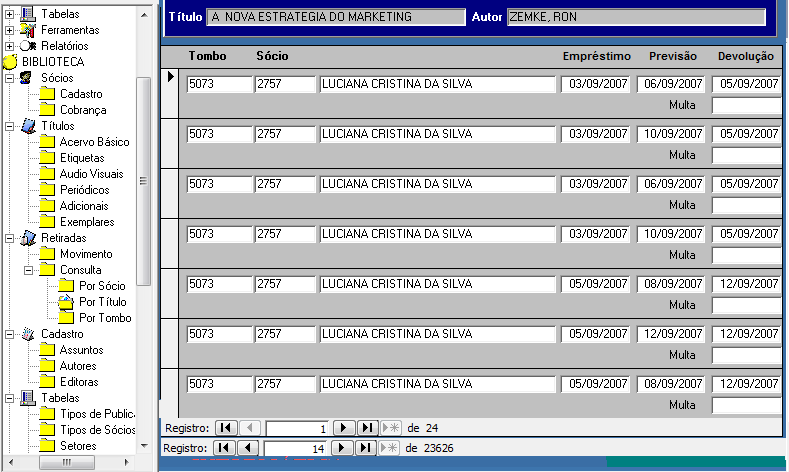The image size is (789, 472).
Task: Click the Títulos book icon
Action: [28, 126]
